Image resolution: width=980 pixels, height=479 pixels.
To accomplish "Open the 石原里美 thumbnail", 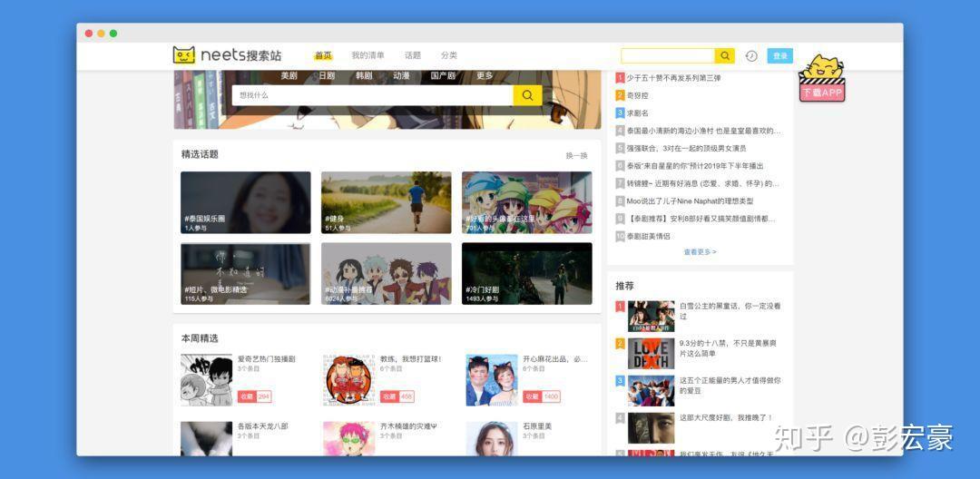I will click(x=491, y=438).
